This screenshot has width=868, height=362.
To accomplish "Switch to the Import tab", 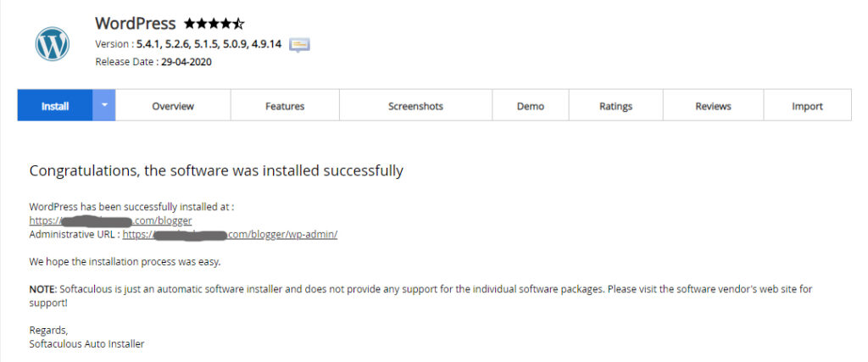I will click(x=807, y=106).
